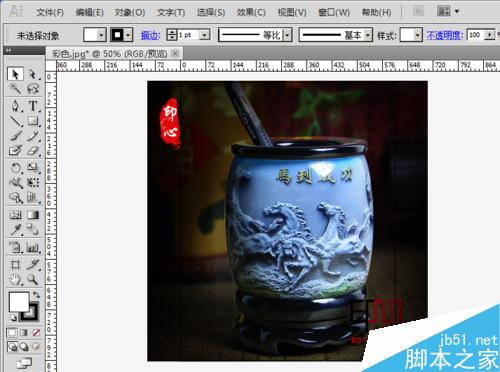Select the Column Graph tool

(x=33, y=247)
